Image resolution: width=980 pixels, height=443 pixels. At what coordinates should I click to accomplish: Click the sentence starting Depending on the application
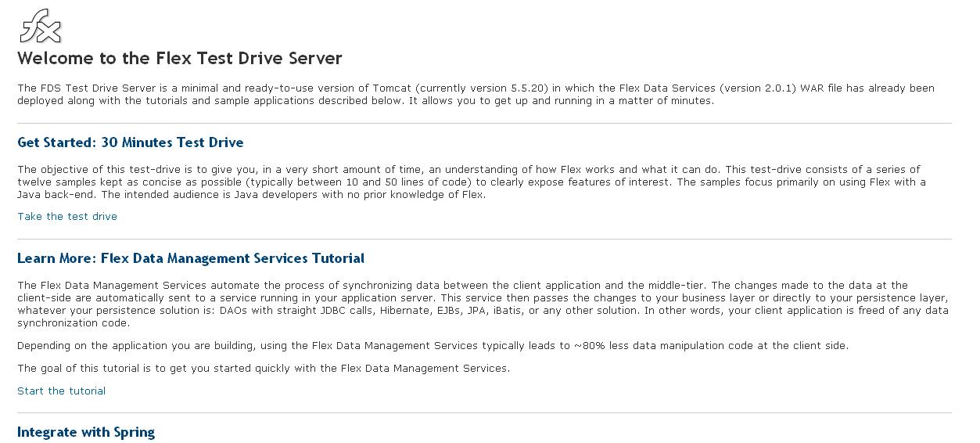click(x=433, y=345)
